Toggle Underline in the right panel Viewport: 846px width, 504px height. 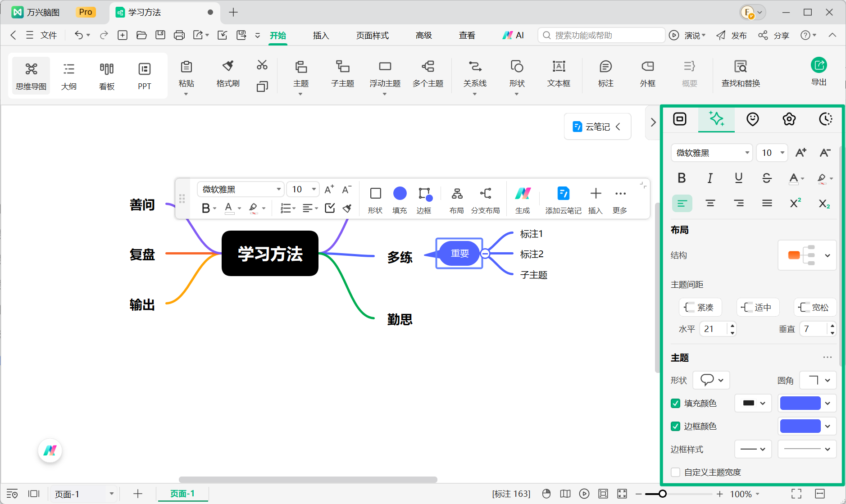click(738, 178)
